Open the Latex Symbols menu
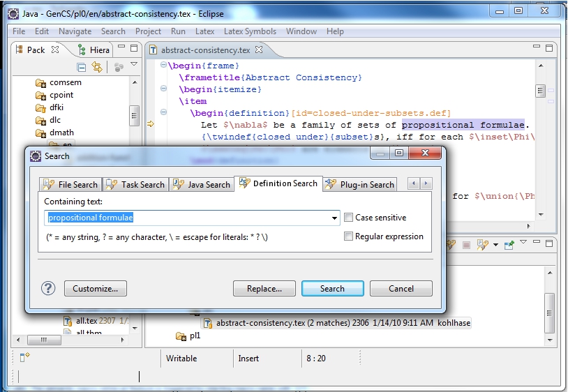This screenshot has height=392, width=568. (x=250, y=31)
